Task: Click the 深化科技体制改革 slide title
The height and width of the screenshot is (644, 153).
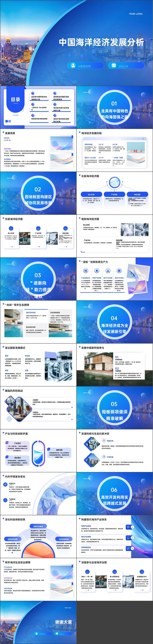Action: [15, 519]
